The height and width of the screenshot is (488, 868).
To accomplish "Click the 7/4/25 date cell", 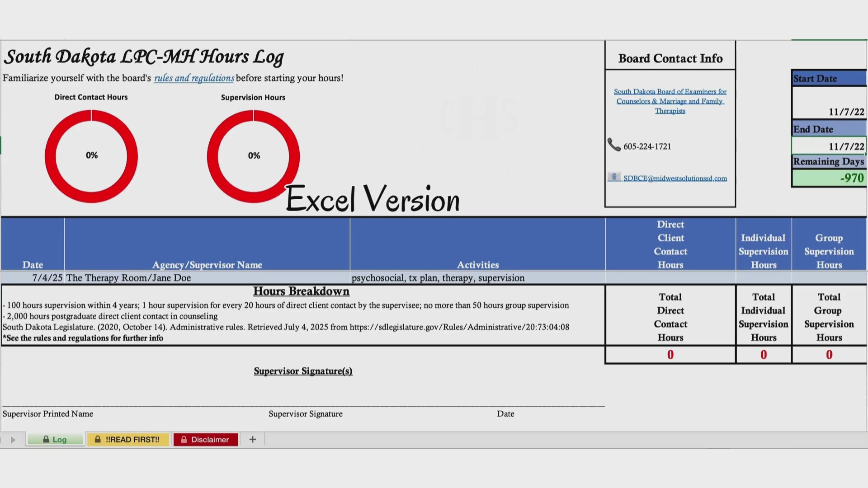I will pos(33,277).
